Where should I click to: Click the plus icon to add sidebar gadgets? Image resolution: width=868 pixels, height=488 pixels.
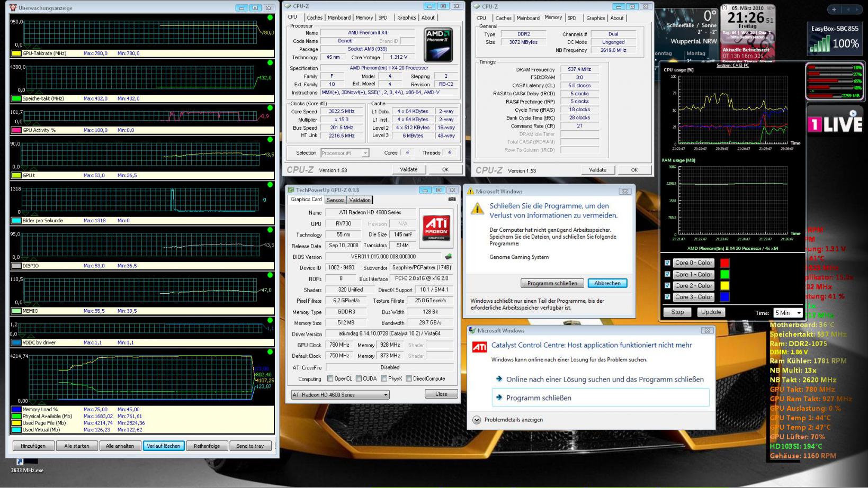(x=834, y=10)
